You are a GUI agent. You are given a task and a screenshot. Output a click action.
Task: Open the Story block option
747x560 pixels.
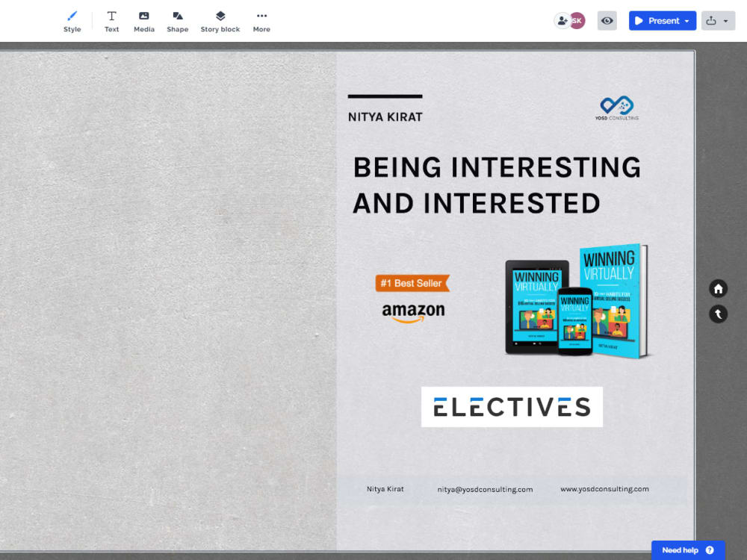tap(220, 22)
